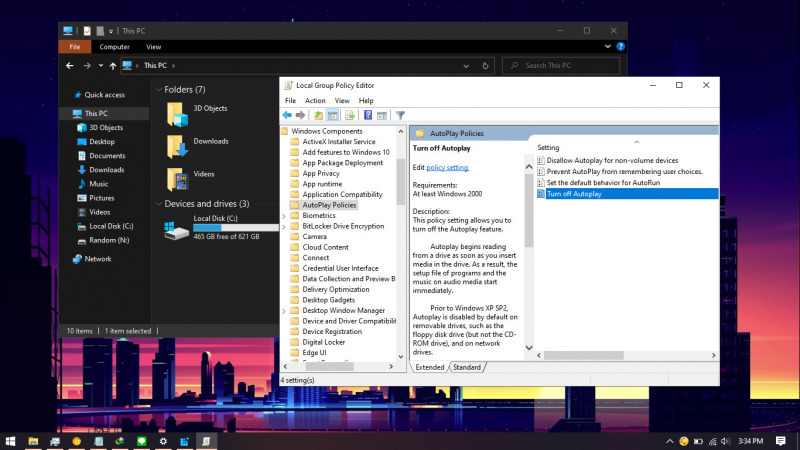
Task: Click Search This PC input field
Action: [x=561, y=66]
